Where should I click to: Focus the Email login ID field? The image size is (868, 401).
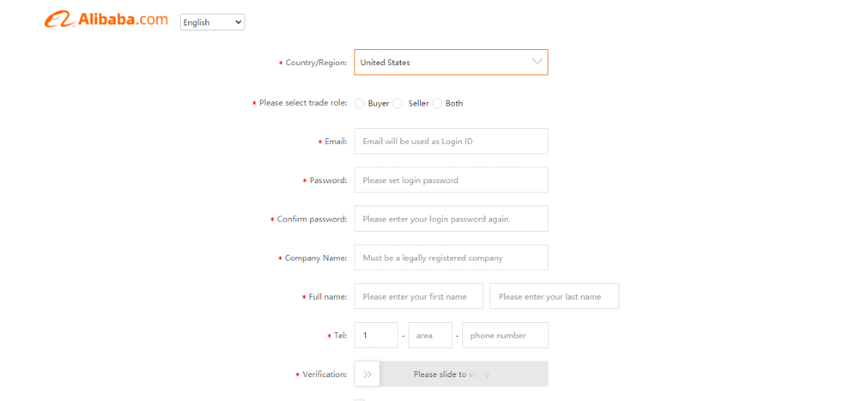451,141
